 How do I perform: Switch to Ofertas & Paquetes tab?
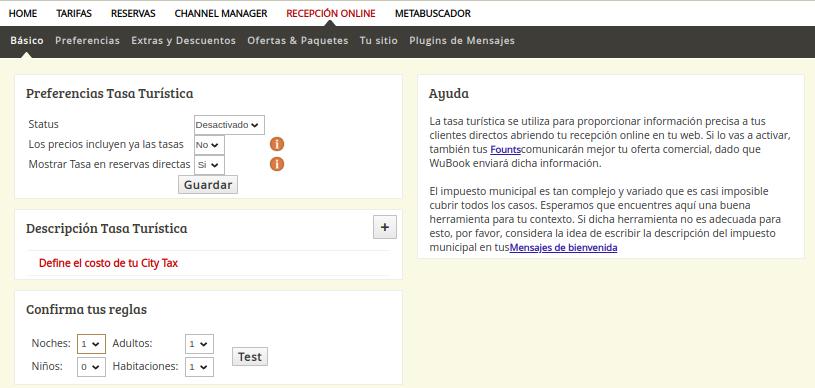coord(298,41)
